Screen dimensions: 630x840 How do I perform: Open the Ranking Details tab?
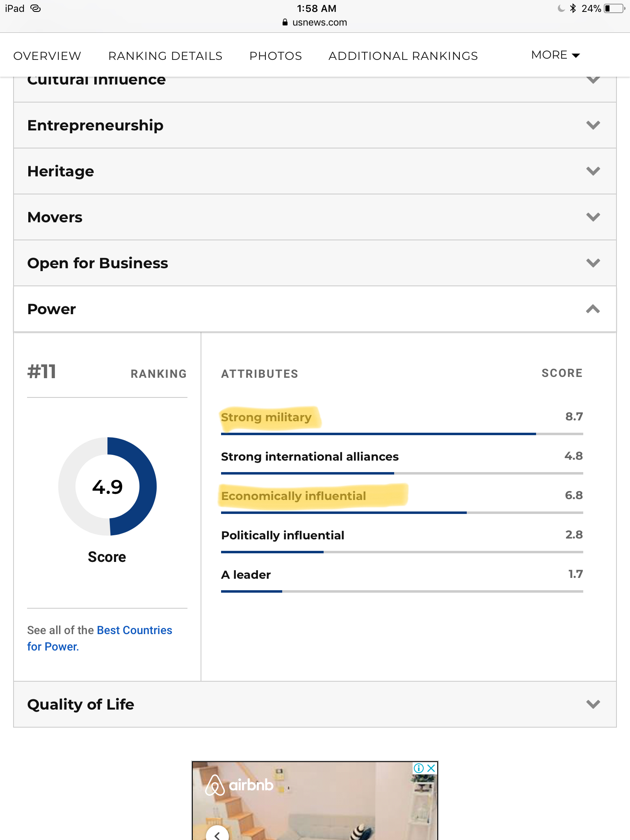[x=165, y=56]
